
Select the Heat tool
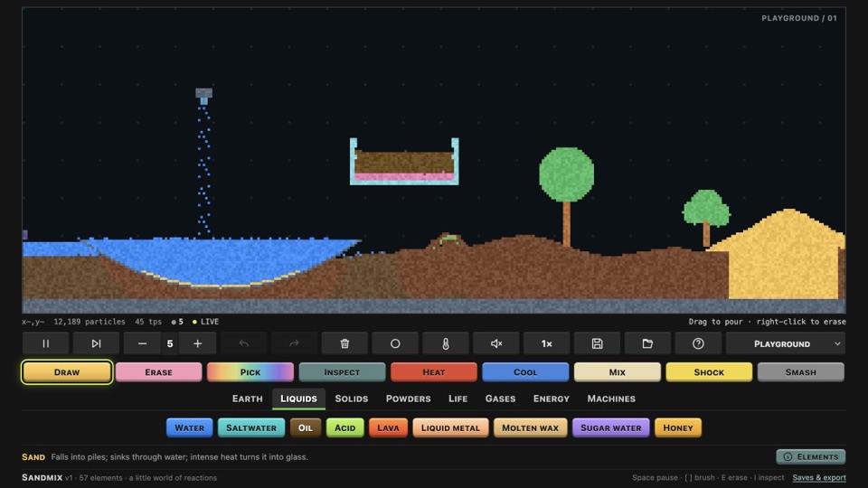pos(434,371)
